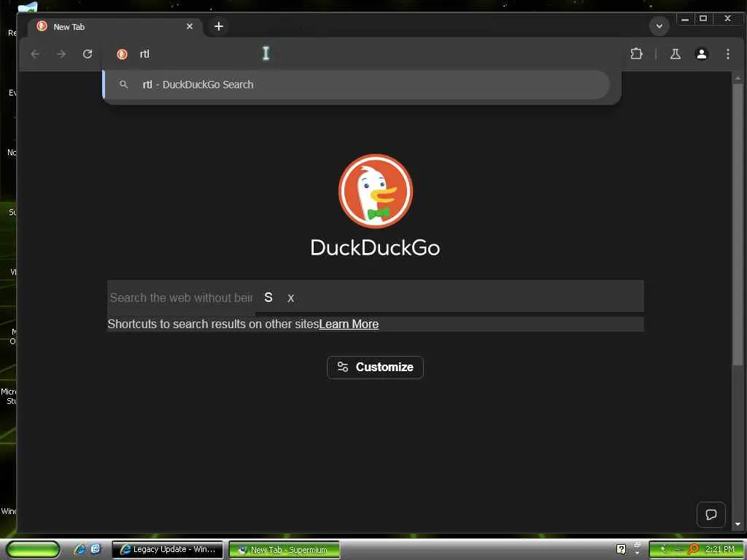747x560 pixels.
Task: Click the scrollbar down arrow
Action: [x=738, y=524]
